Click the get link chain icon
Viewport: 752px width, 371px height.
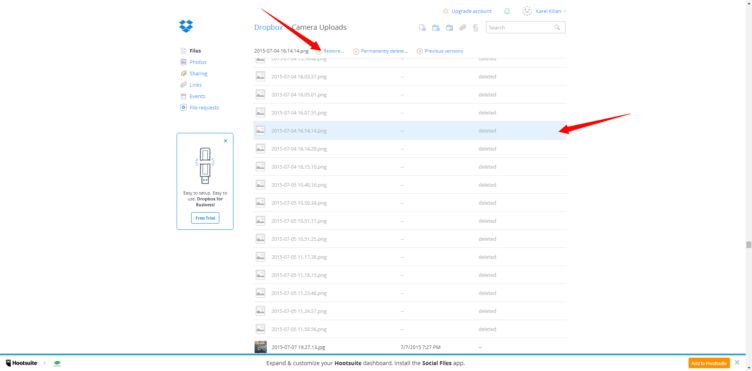462,28
